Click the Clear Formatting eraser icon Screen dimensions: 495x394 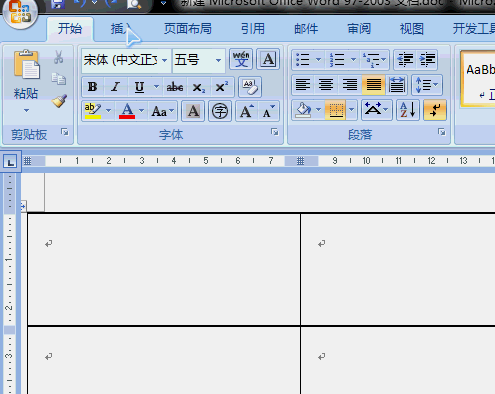[250, 87]
